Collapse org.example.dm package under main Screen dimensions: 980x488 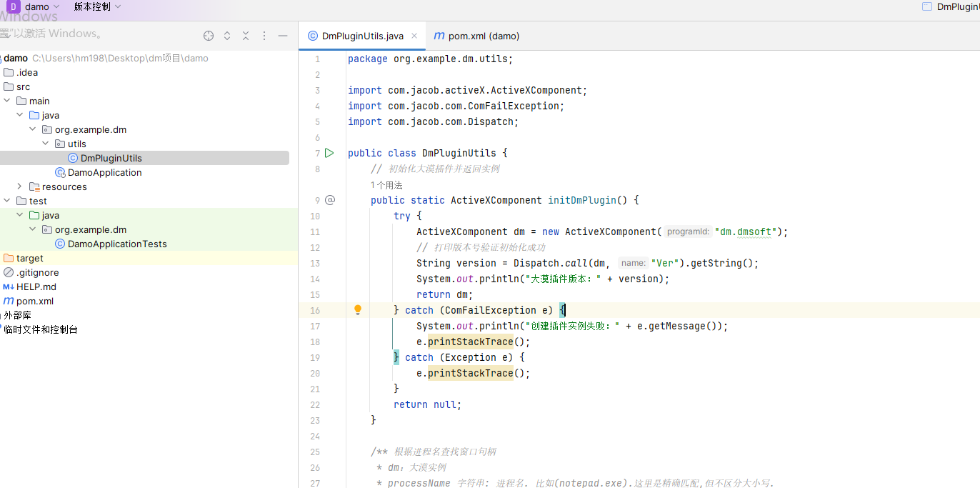[33, 129]
